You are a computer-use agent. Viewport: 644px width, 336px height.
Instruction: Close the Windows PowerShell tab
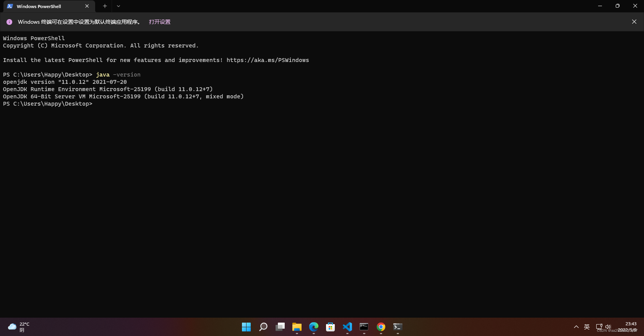[87, 6]
